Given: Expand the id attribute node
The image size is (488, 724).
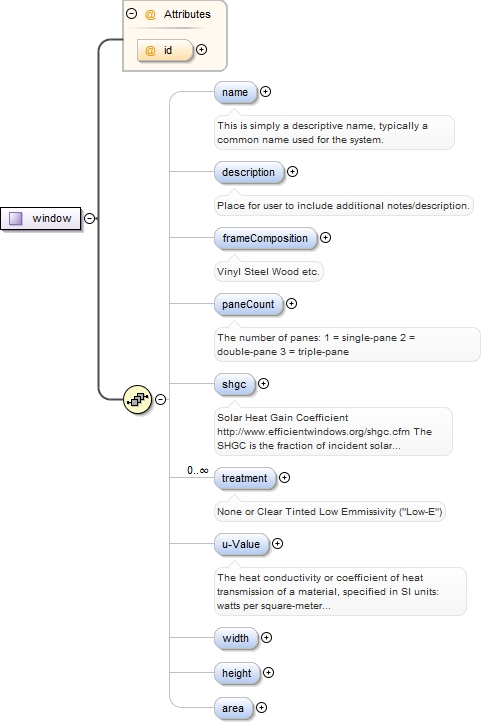Looking at the screenshot, I should [201, 50].
